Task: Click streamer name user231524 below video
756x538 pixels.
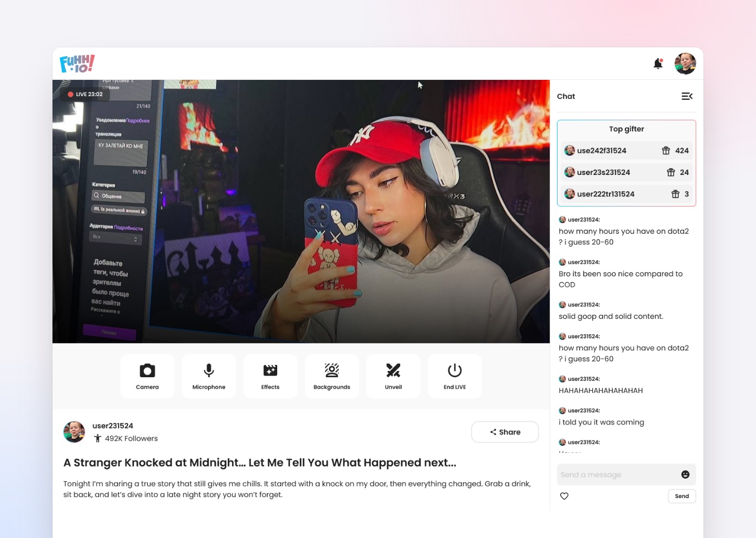Action: [x=113, y=426]
